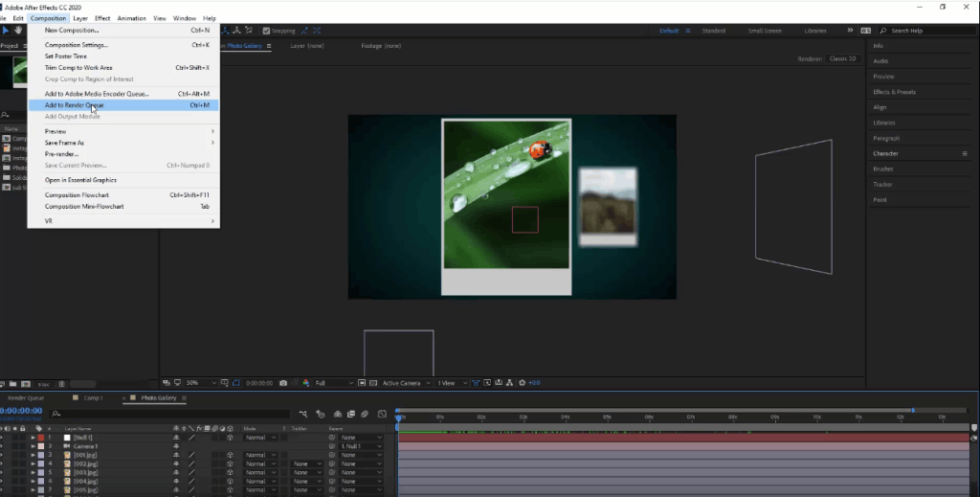Open TrkMat dropdown for 002.jpg layer
The height and width of the screenshot is (497, 980).
point(306,463)
